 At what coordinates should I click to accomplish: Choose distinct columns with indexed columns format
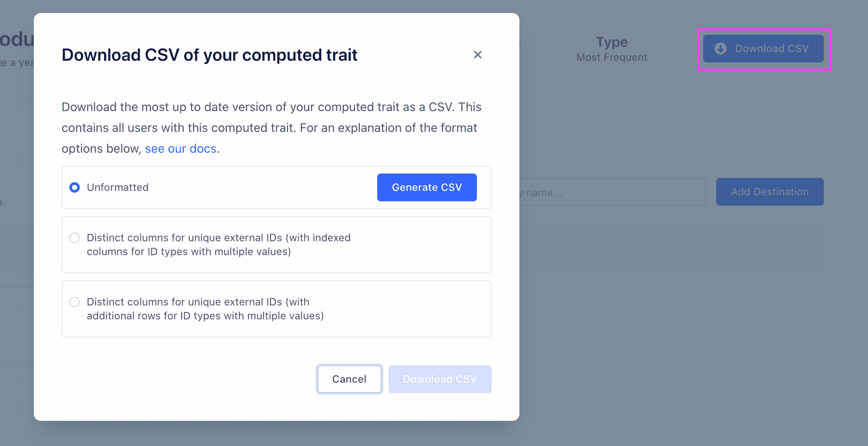(x=75, y=238)
